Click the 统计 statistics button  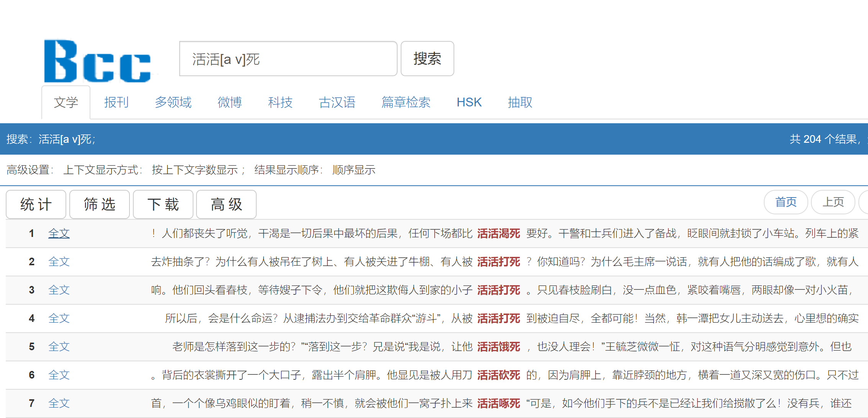tap(36, 204)
